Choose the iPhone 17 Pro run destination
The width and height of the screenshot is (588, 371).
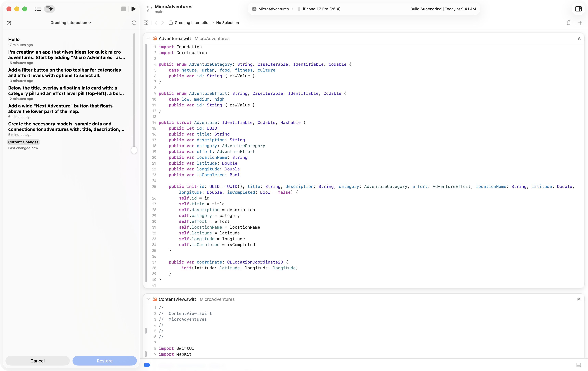tap(319, 9)
